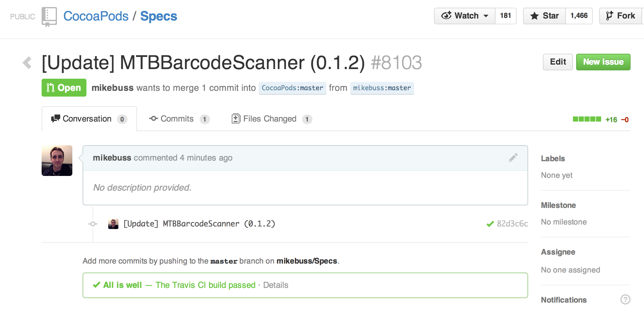The image size is (644, 309).
Task: Open Travis CI build Details link
Action: pyautogui.click(x=276, y=285)
